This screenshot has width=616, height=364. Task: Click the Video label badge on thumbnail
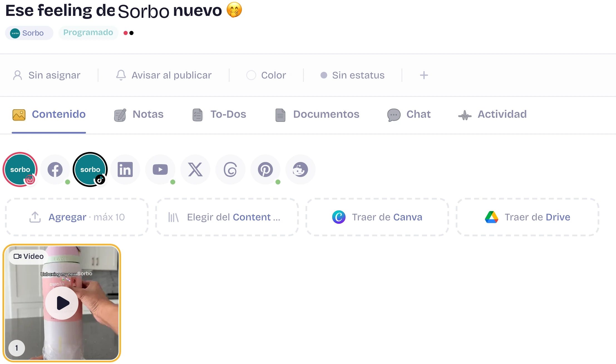(x=28, y=256)
